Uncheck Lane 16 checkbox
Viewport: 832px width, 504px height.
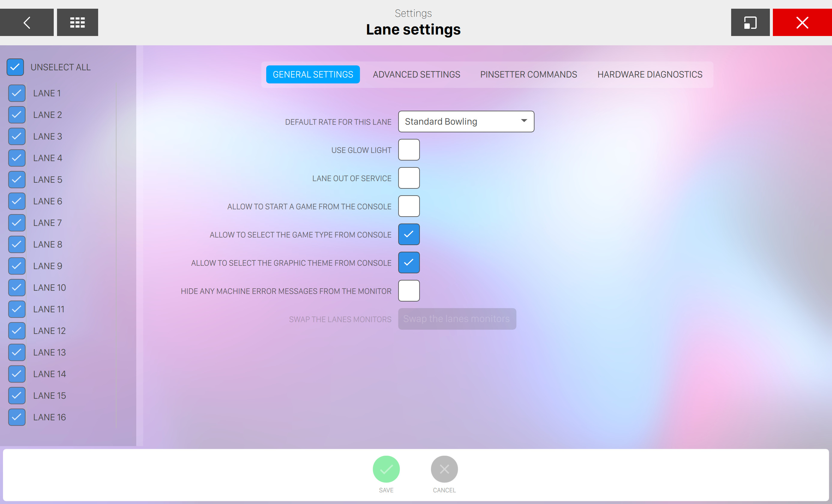(x=17, y=417)
